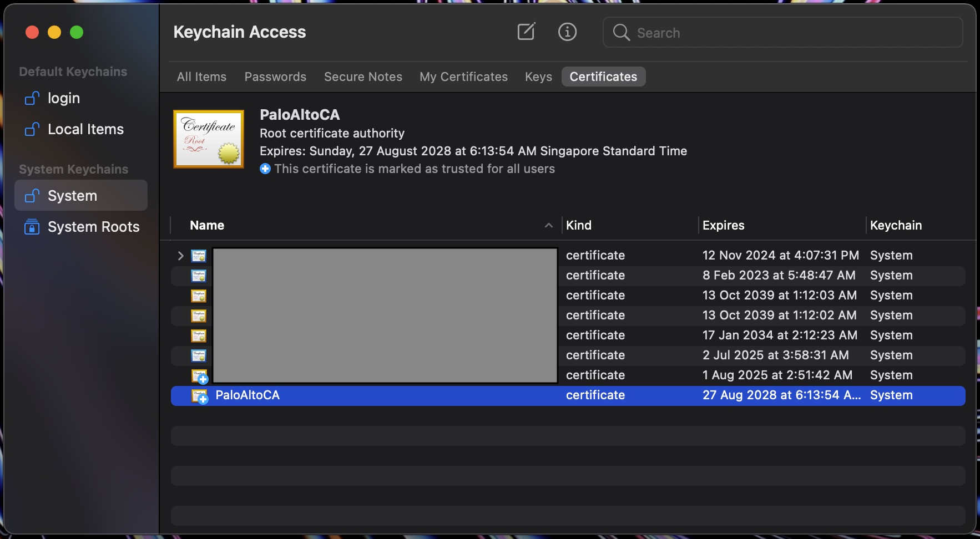Viewport: 980px width, 539px height.
Task: Open the info button in the toolbar
Action: pos(567,32)
